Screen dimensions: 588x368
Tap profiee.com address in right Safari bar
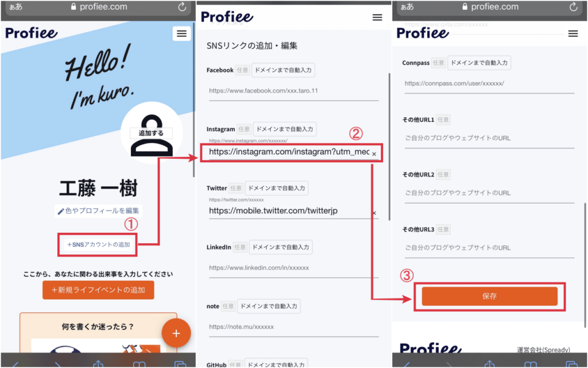click(490, 7)
